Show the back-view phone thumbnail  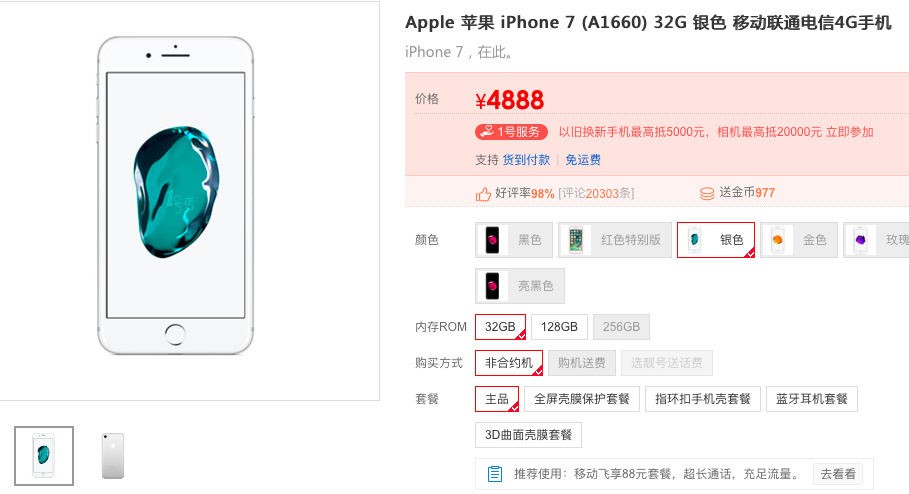coord(113,456)
